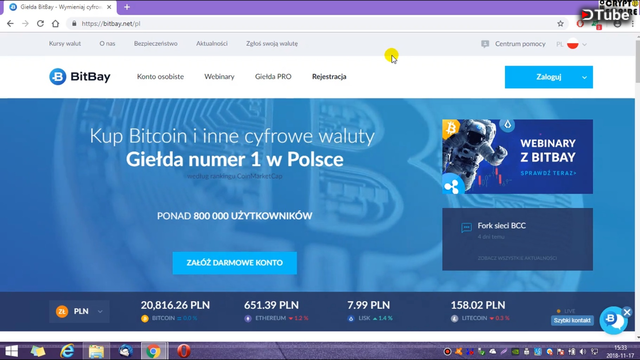The image size is (640, 360).
Task: Click Zgłoś swoją walutę link
Action: pos(272,44)
